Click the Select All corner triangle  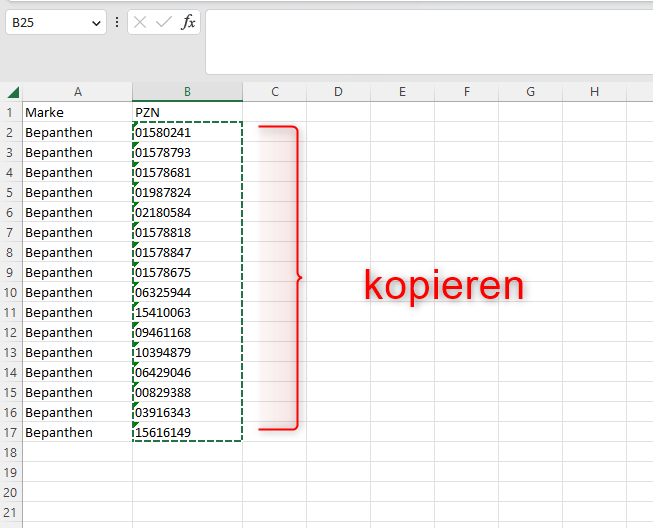point(11,92)
